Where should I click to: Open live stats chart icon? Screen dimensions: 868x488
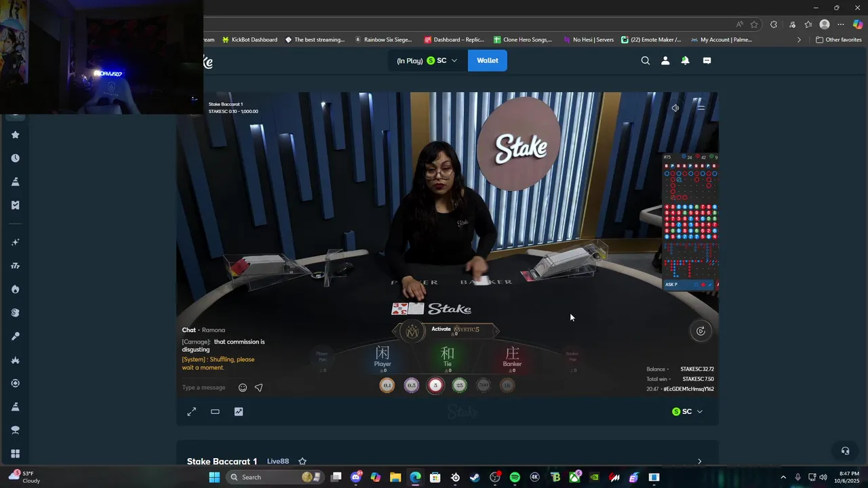point(239,411)
